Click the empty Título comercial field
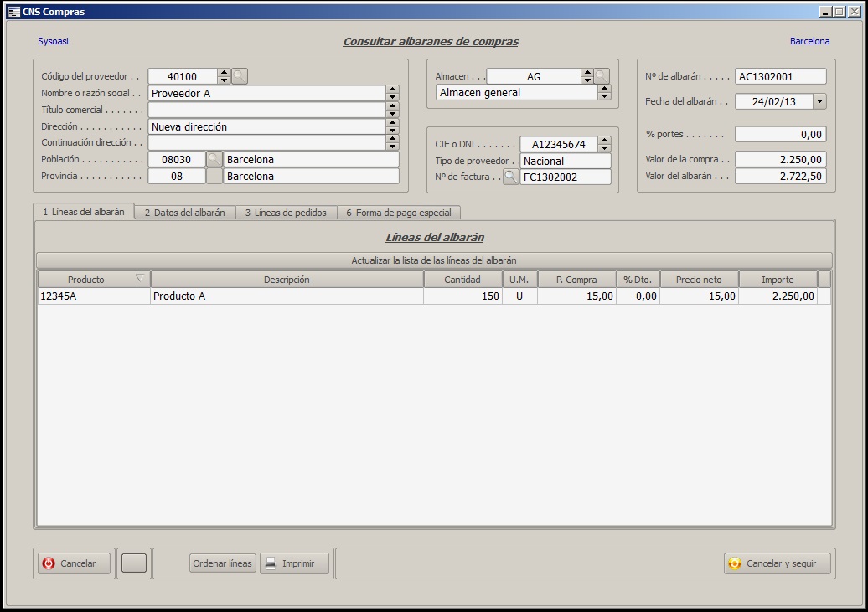The height and width of the screenshot is (612, 868). (x=266, y=110)
